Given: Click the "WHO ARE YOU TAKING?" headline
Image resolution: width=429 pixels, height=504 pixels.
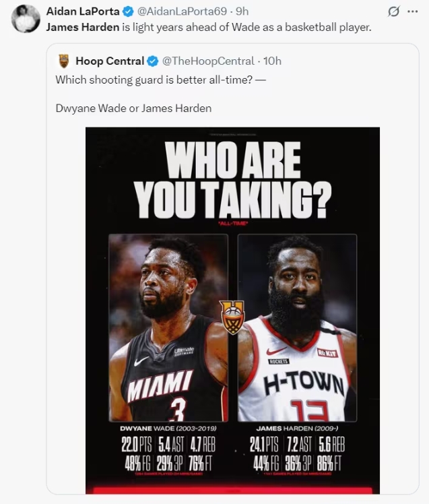Looking at the screenshot, I should click(233, 178).
